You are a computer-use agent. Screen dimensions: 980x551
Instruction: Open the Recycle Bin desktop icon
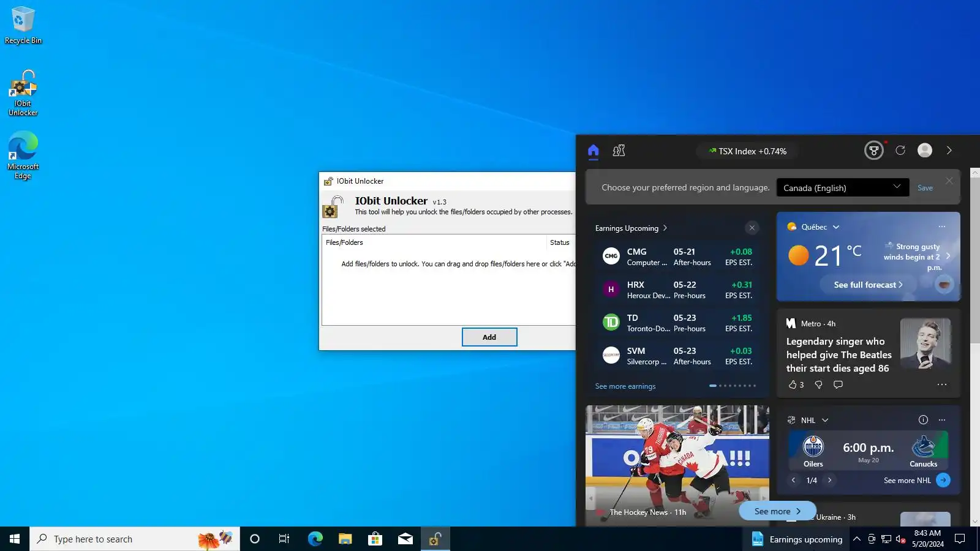[23, 25]
